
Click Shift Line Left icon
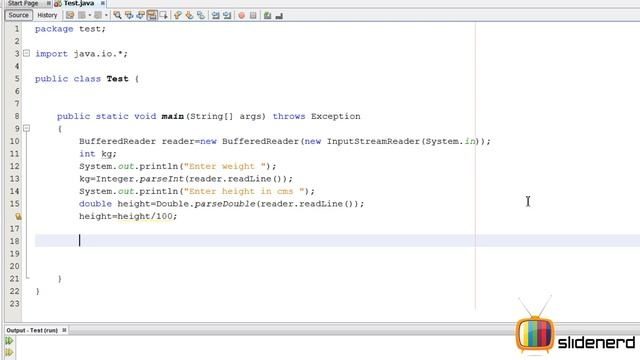coord(215,16)
